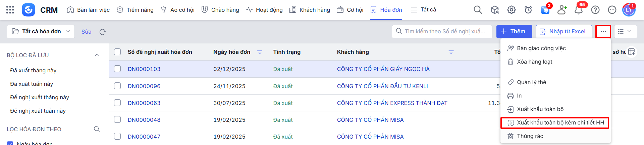Screen dimensions: 644x145
Task: Collapse the Bộ lọc đã lưu section
Action: (x=97, y=55)
